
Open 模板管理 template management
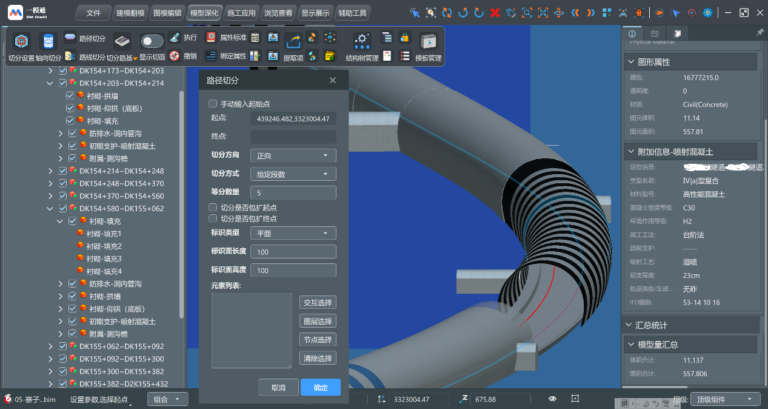click(428, 48)
